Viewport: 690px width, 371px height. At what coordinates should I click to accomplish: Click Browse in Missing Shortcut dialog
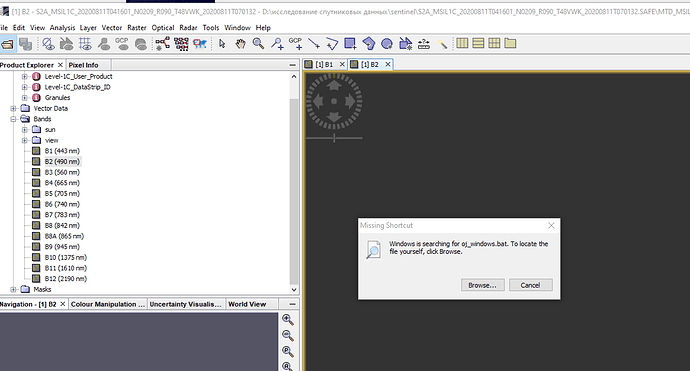click(x=482, y=285)
